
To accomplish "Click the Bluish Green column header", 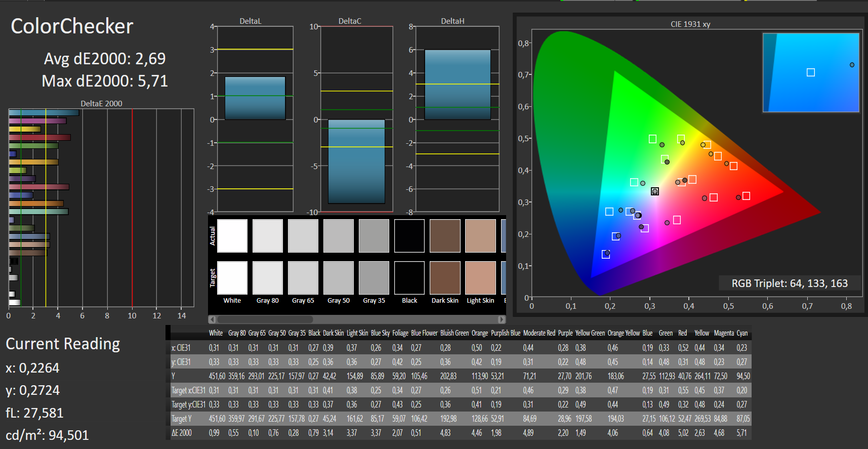I will click(454, 333).
